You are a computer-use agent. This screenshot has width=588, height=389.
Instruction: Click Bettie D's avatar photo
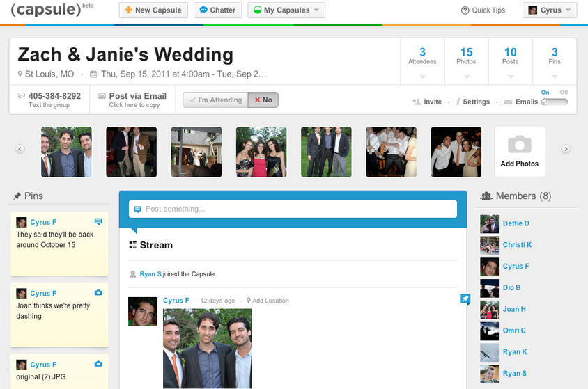[490, 224]
